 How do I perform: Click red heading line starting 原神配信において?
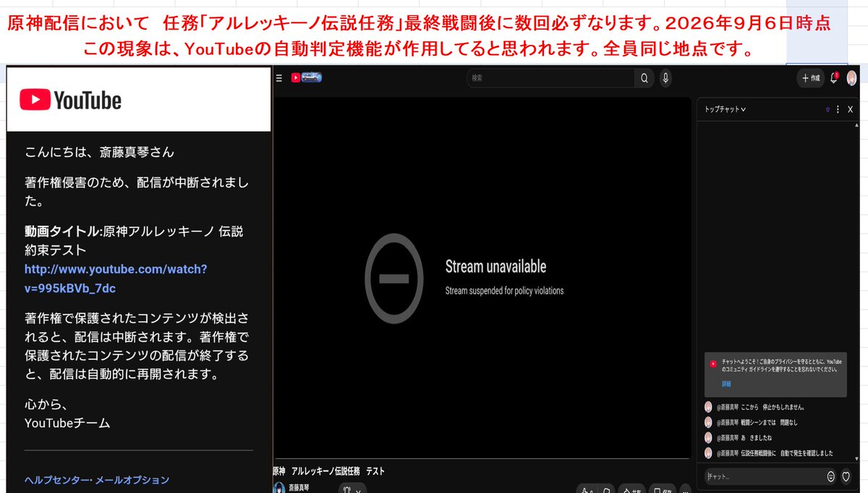418,22
